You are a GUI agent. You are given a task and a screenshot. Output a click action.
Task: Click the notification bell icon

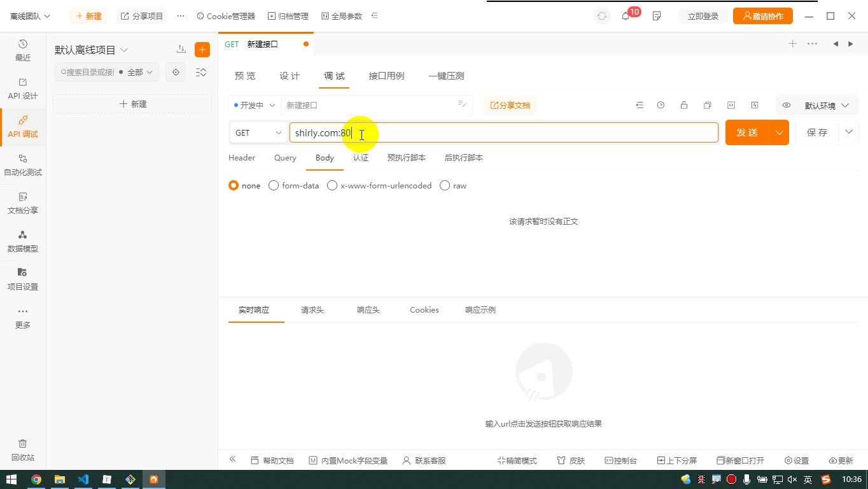click(x=626, y=16)
